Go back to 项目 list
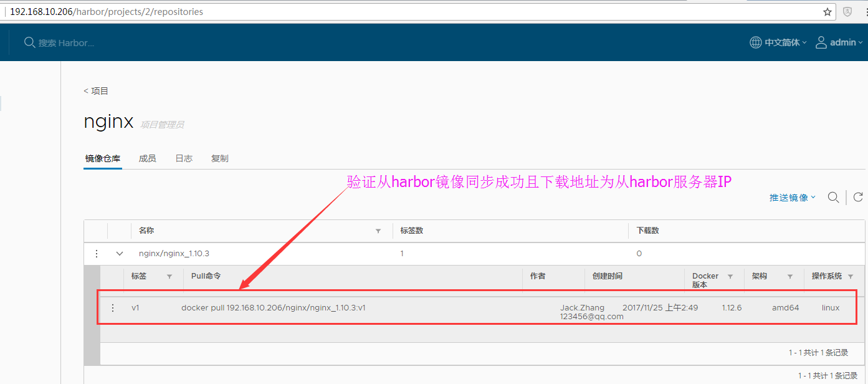 [96, 91]
